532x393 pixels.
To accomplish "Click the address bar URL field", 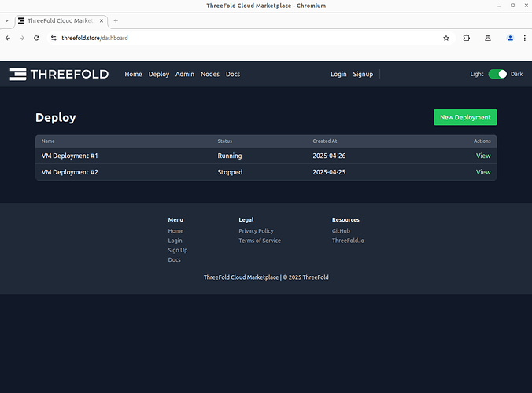I will click(x=249, y=38).
